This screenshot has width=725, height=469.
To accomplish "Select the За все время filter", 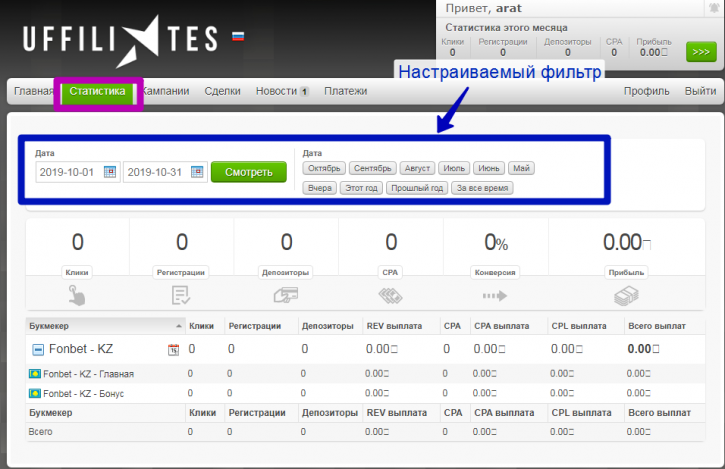I will [x=482, y=188].
